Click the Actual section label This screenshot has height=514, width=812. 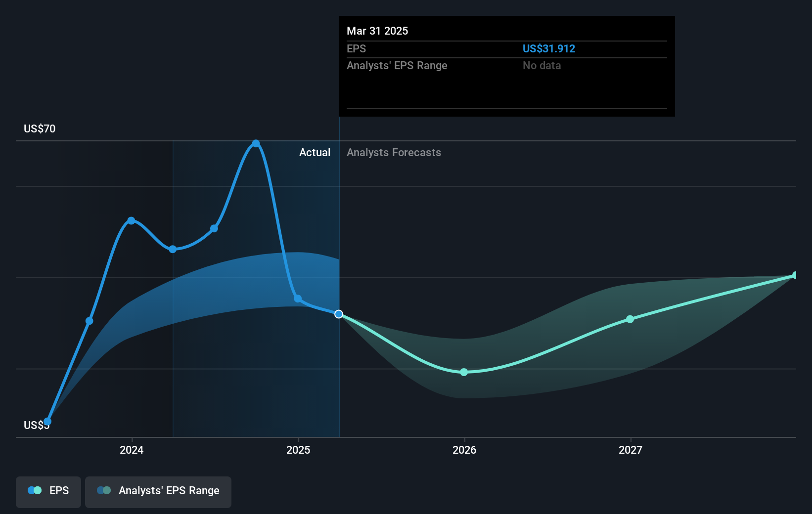pos(315,153)
